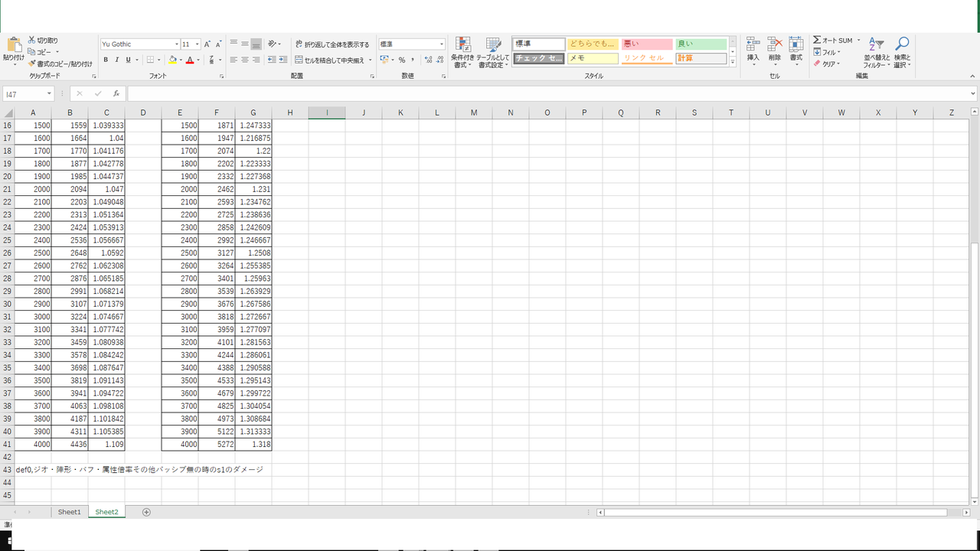The height and width of the screenshot is (551, 980).
Task: Open the font color dropdown arrow
Action: click(198, 60)
